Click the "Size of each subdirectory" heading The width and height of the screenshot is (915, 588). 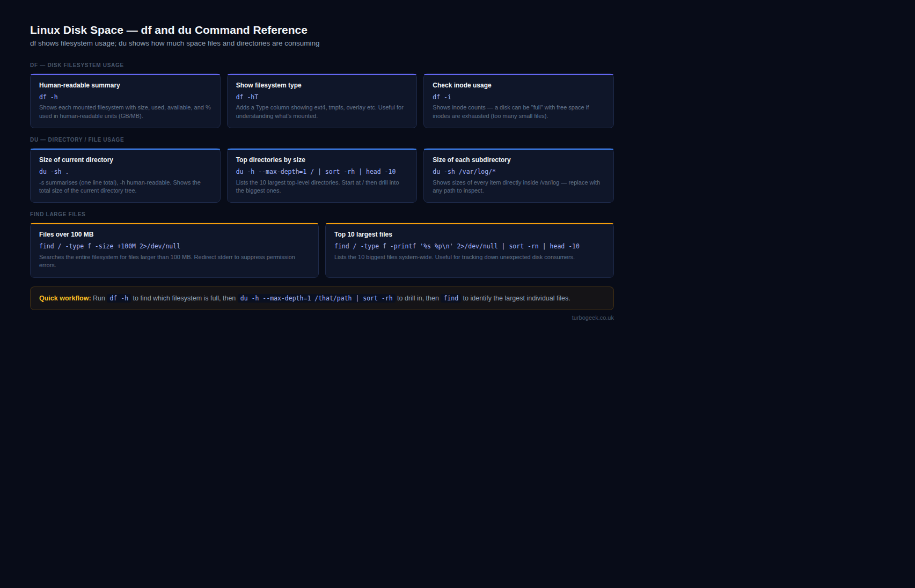click(471, 160)
